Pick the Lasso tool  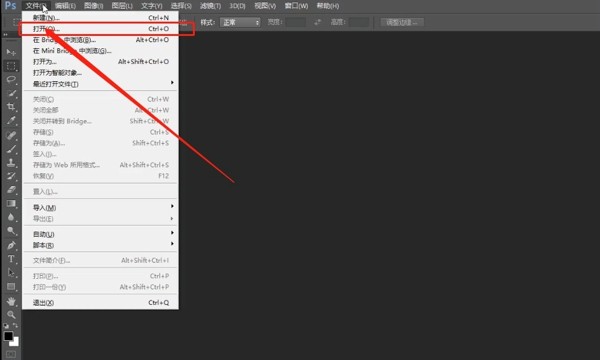click(11, 80)
